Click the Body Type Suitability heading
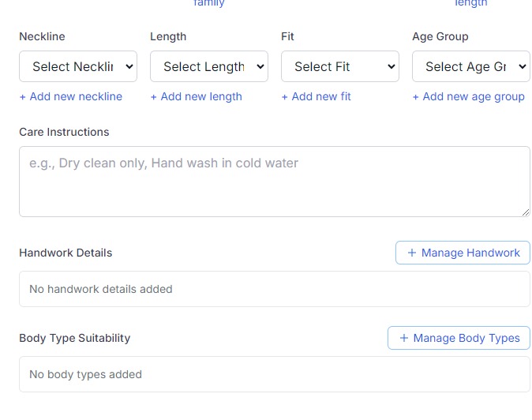Screen dimensions: 532x420 [74, 338]
